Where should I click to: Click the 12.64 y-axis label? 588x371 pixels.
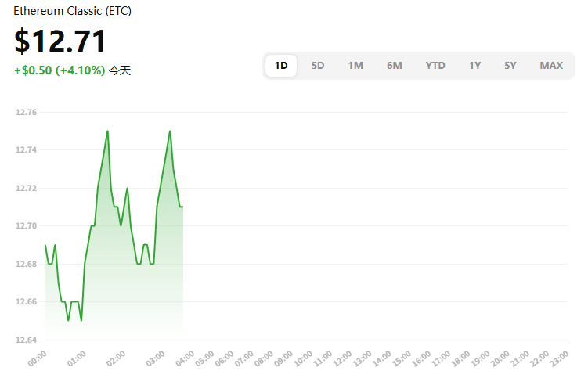27,340
